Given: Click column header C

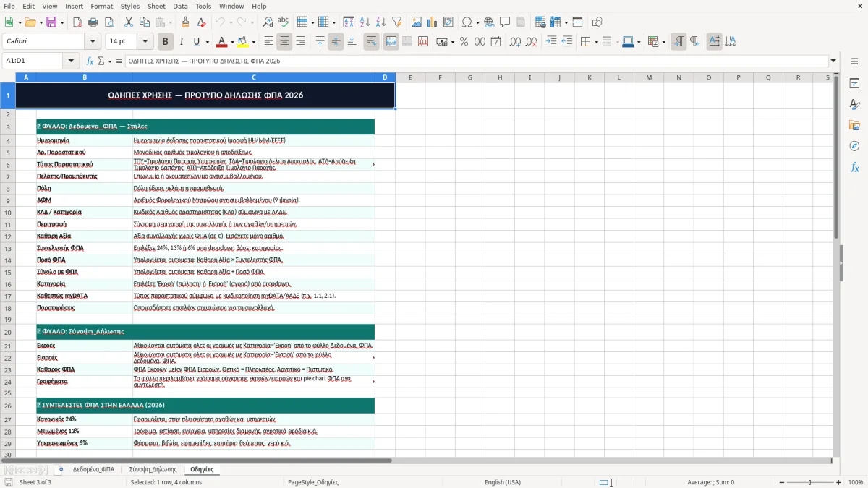Looking at the screenshot, I should click(254, 77).
